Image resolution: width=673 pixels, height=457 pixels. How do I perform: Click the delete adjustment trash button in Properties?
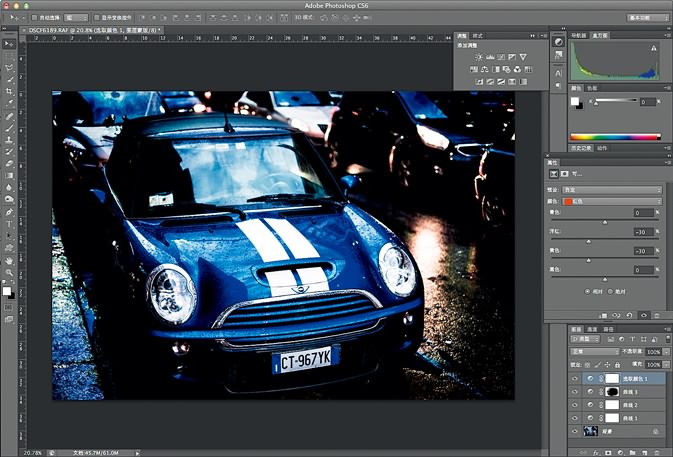coord(657,315)
